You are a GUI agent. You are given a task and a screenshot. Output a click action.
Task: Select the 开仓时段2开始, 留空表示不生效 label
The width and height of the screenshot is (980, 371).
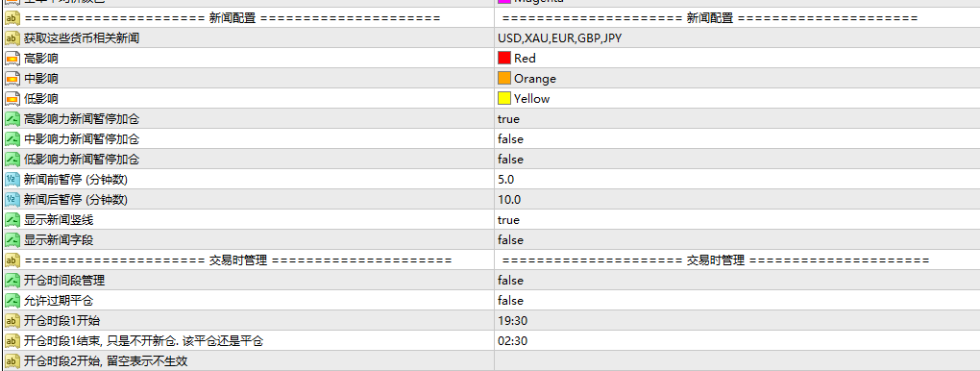click(x=106, y=361)
